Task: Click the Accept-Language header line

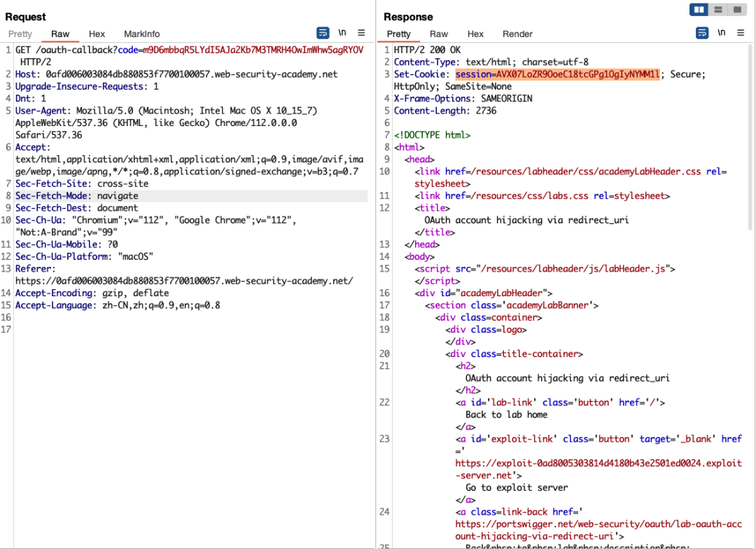Action: [x=118, y=305]
